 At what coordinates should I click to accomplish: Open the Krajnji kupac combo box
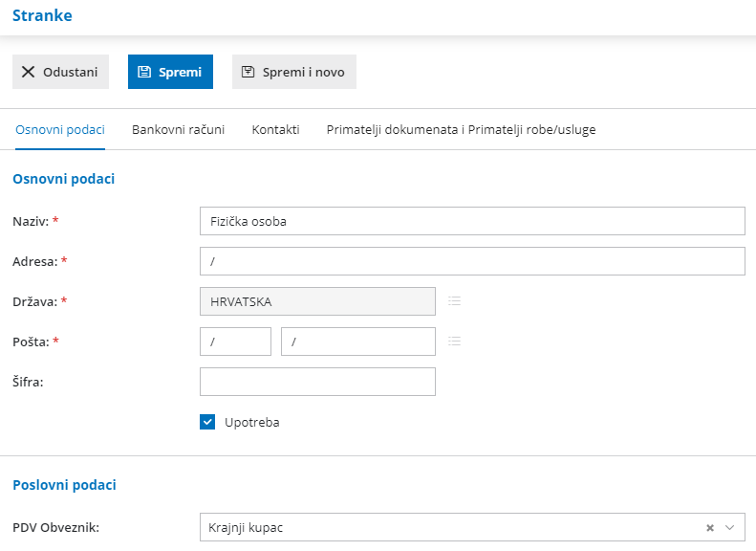coord(449,527)
